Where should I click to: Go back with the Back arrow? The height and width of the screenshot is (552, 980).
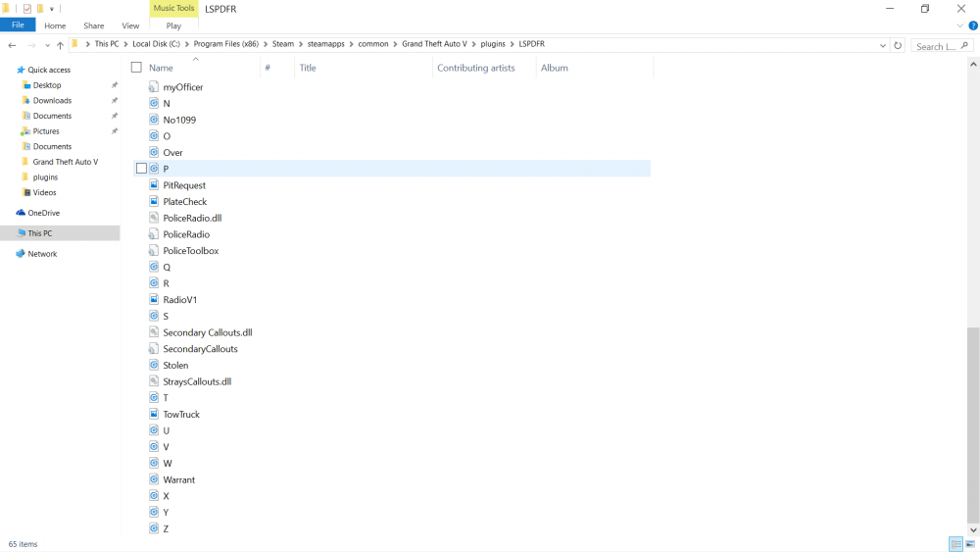coord(12,45)
